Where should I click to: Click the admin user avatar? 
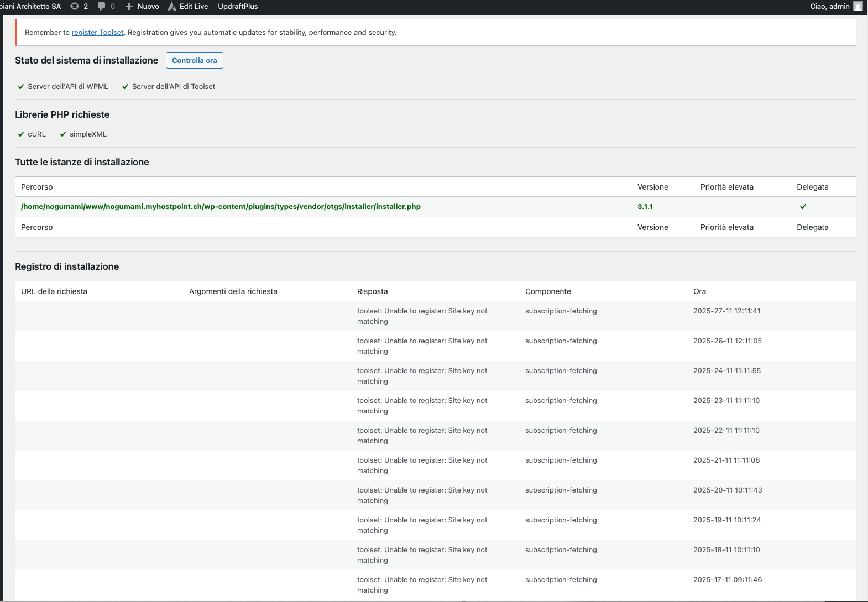click(857, 7)
